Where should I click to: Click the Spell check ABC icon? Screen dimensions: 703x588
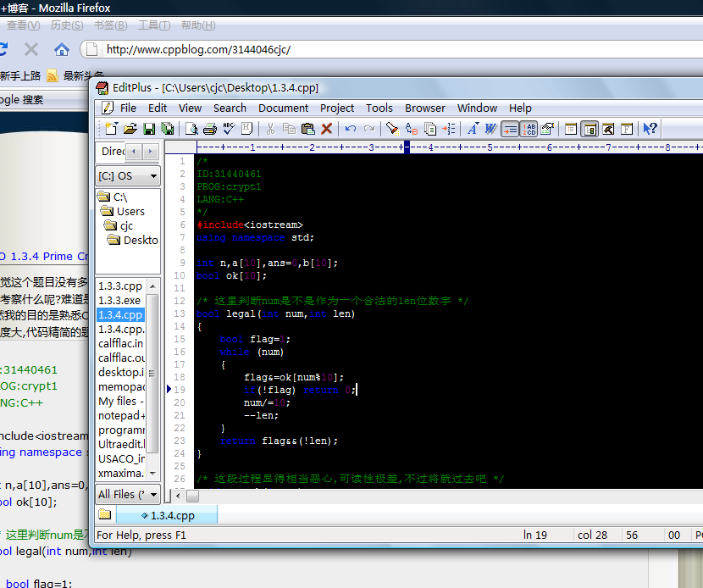[x=229, y=129]
